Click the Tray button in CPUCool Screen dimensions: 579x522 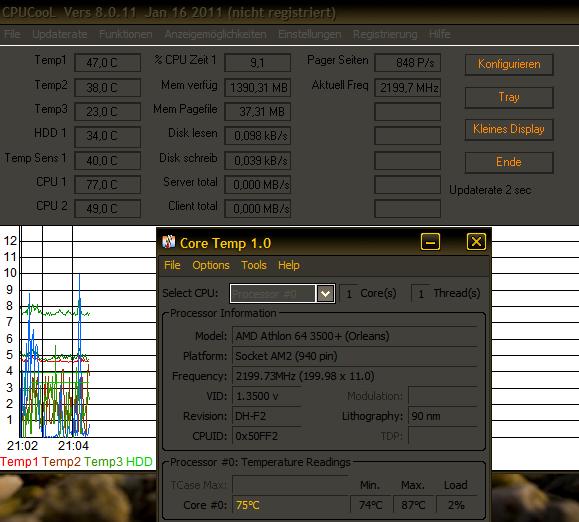[x=509, y=97]
